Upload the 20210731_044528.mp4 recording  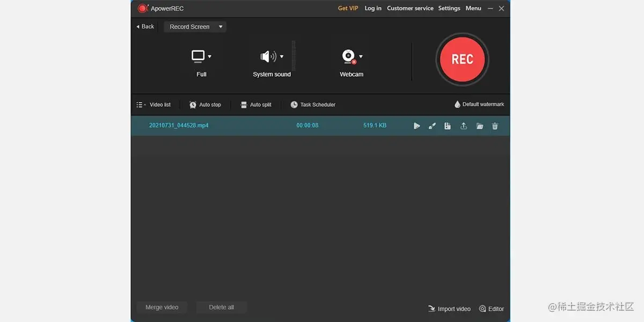[x=464, y=126]
